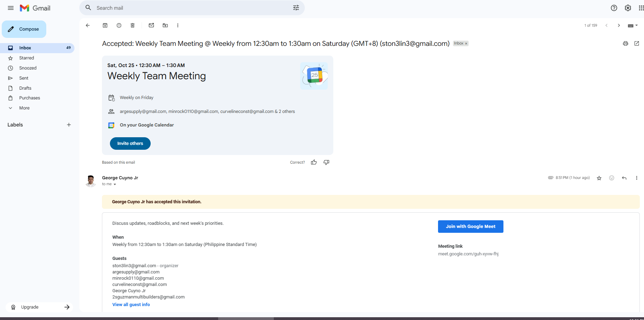Open the message More options menu
The height and width of the screenshot is (320, 644).
(637, 178)
